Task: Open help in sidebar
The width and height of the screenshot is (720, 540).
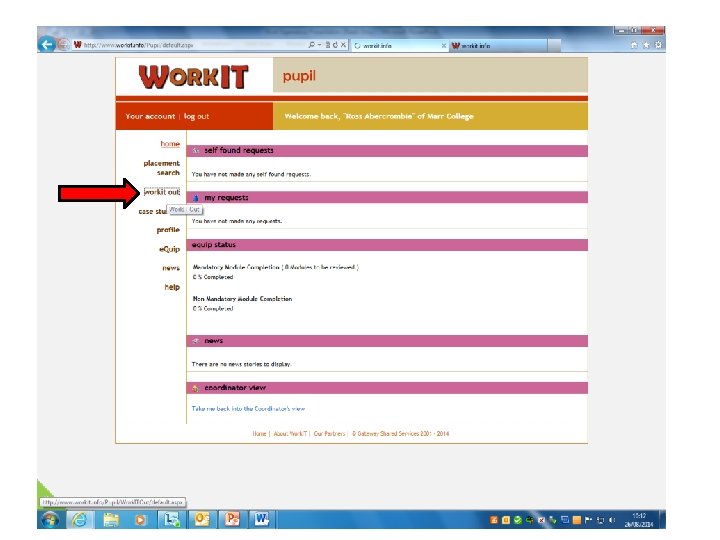Action: pyautogui.click(x=172, y=287)
